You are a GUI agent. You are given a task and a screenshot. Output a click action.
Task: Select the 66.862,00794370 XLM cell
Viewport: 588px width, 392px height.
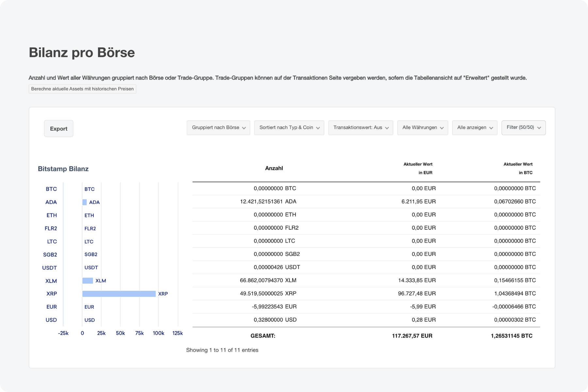[x=268, y=280]
